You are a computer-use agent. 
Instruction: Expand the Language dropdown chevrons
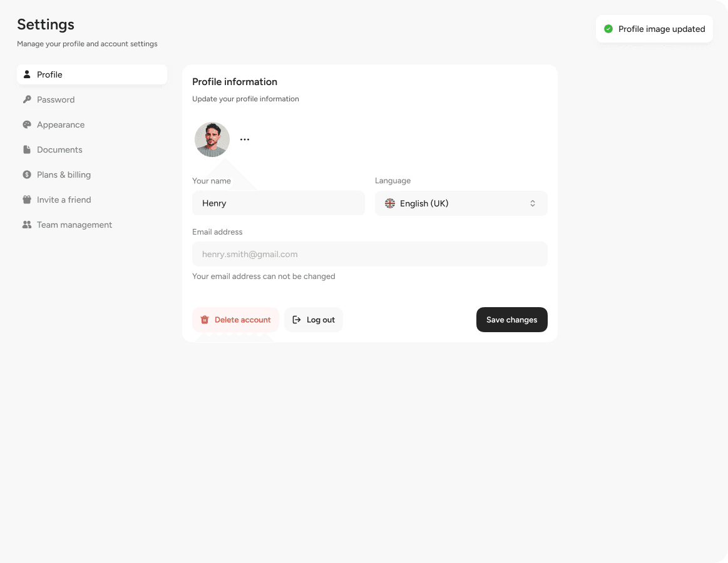533,203
